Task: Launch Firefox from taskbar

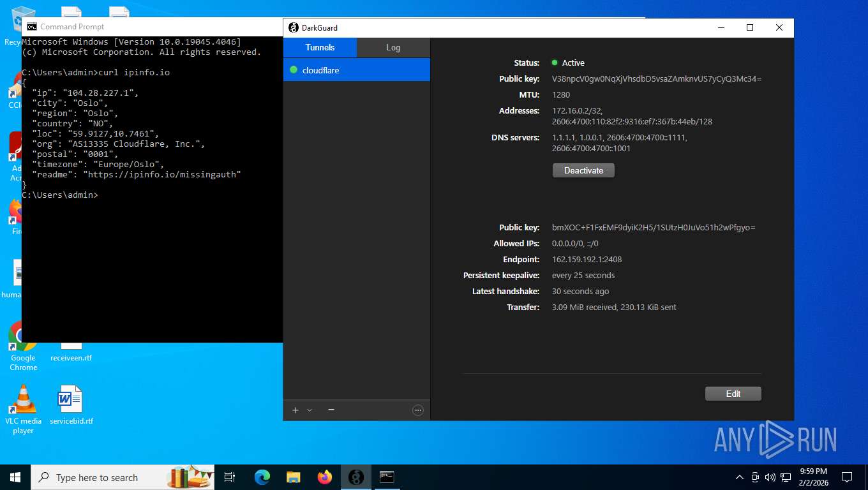Action: pyautogui.click(x=325, y=477)
